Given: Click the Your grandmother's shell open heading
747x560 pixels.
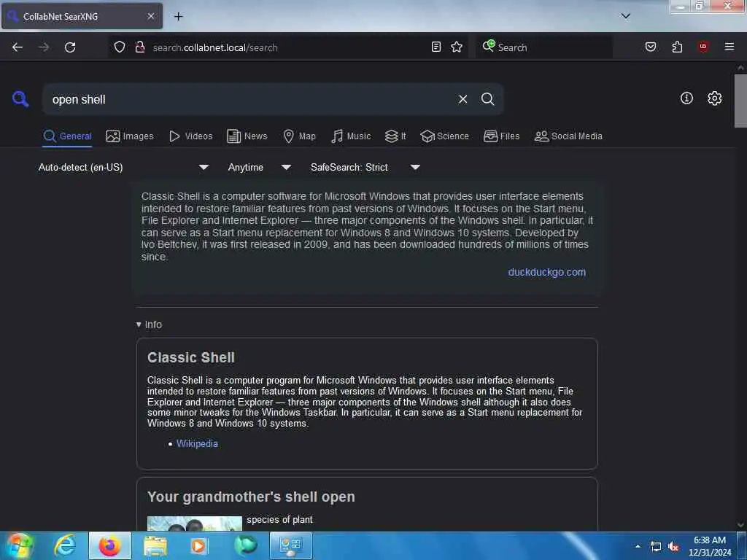Looking at the screenshot, I should point(251,497).
